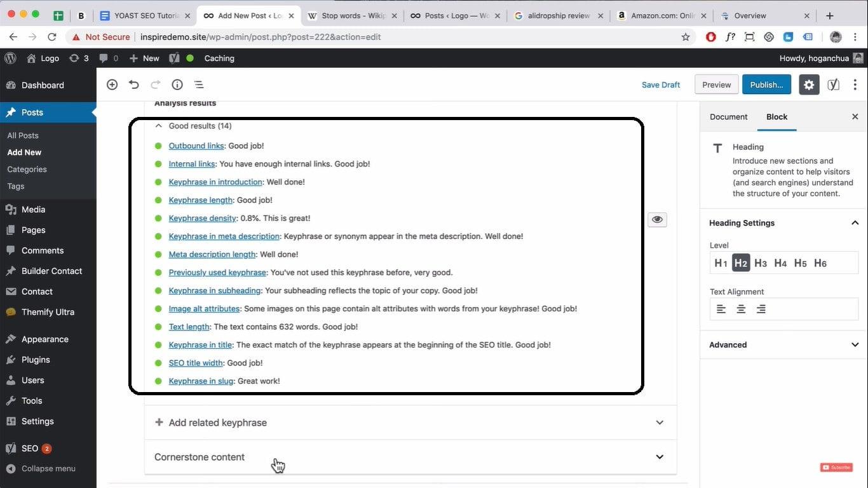868x488 pixels.
Task: Click the Undo arrow in editor toolbar
Action: (133, 84)
